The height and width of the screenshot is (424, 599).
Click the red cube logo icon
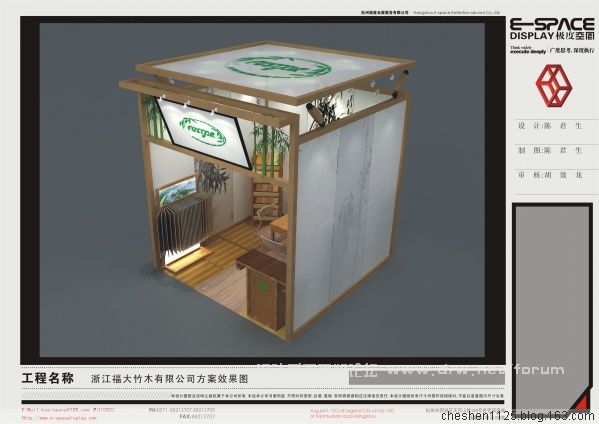pyautogui.click(x=554, y=86)
